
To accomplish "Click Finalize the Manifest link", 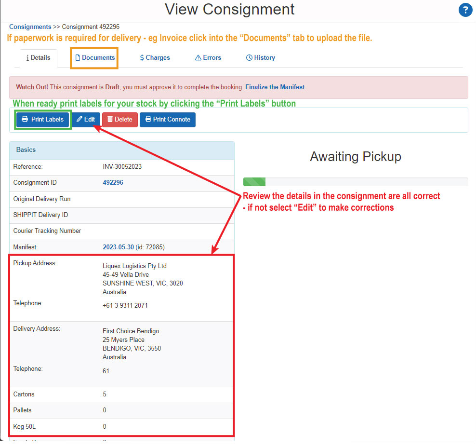I will 275,87.
